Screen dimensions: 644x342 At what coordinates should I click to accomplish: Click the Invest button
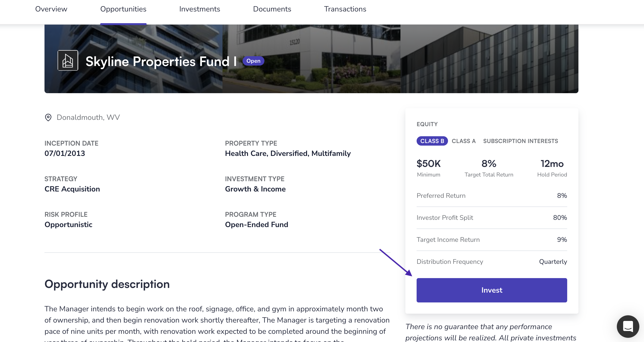pos(492,290)
